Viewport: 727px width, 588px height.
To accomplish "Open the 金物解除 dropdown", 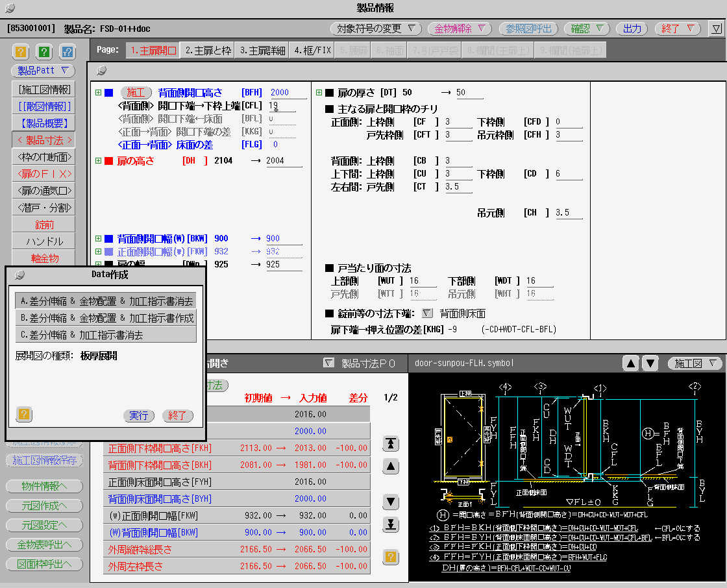I will (x=460, y=29).
